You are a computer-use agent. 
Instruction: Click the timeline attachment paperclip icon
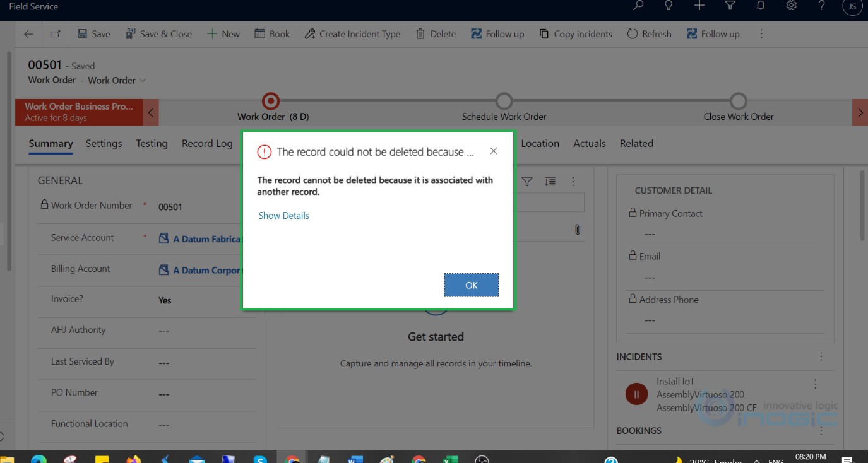click(x=577, y=230)
